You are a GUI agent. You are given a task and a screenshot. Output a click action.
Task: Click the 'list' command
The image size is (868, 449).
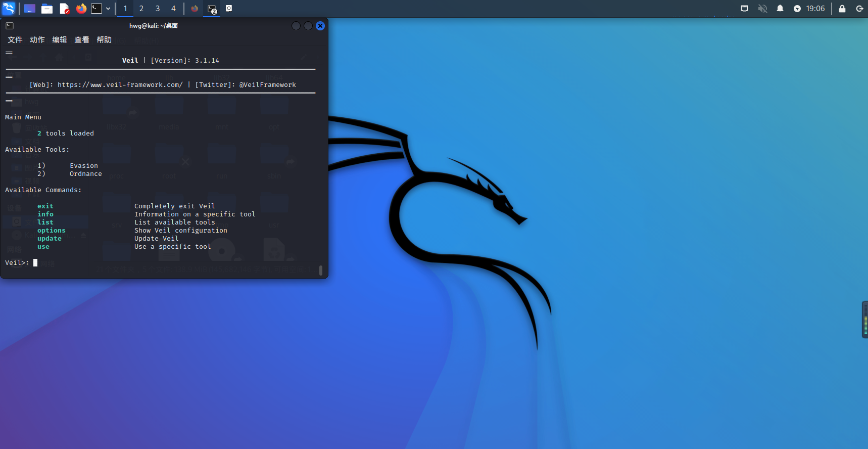(45, 222)
